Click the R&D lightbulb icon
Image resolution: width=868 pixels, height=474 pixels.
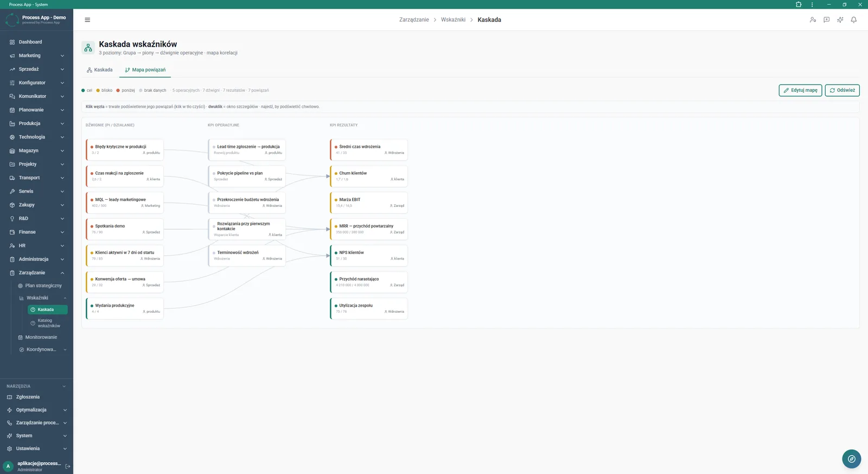coord(12,218)
